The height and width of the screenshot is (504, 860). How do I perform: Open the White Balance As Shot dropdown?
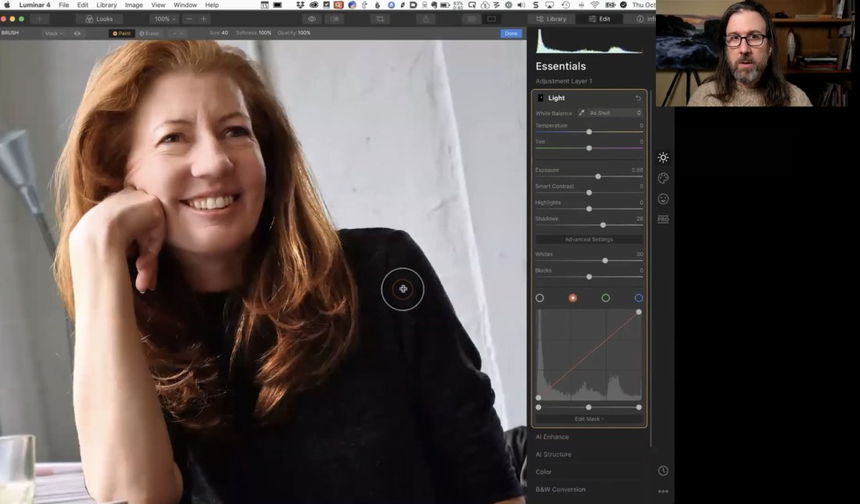(x=615, y=113)
